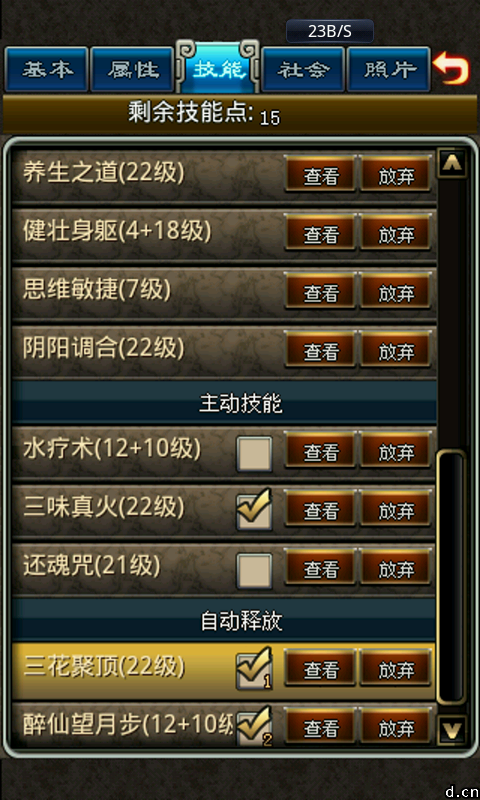The width and height of the screenshot is (480, 800).
Task: Go to the 照片 tab
Action: click(389, 69)
